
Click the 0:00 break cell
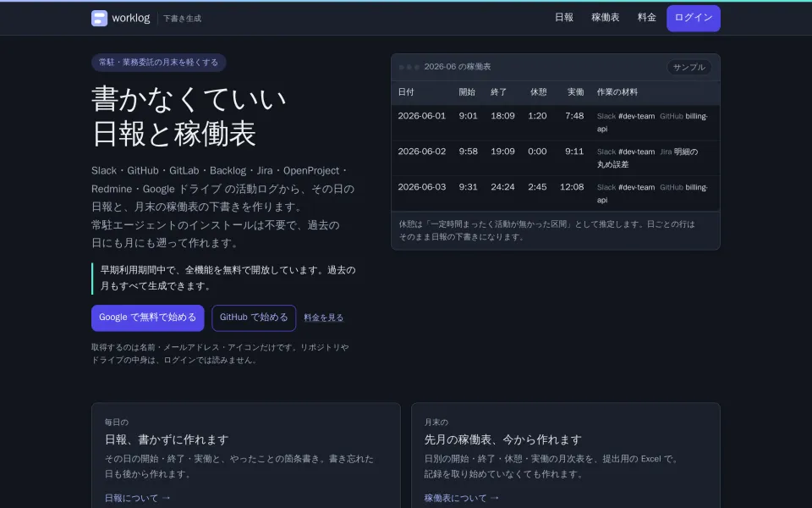(x=537, y=152)
